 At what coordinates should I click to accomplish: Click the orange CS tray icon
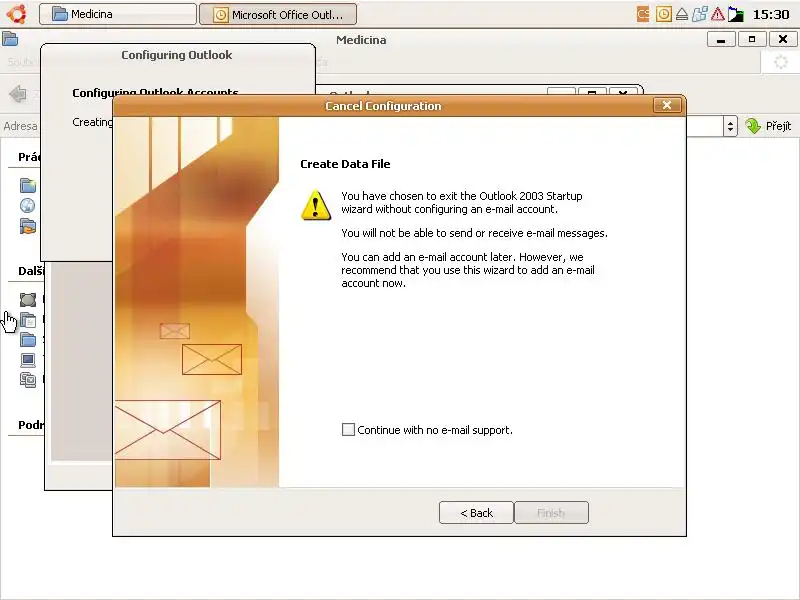[643, 14]
